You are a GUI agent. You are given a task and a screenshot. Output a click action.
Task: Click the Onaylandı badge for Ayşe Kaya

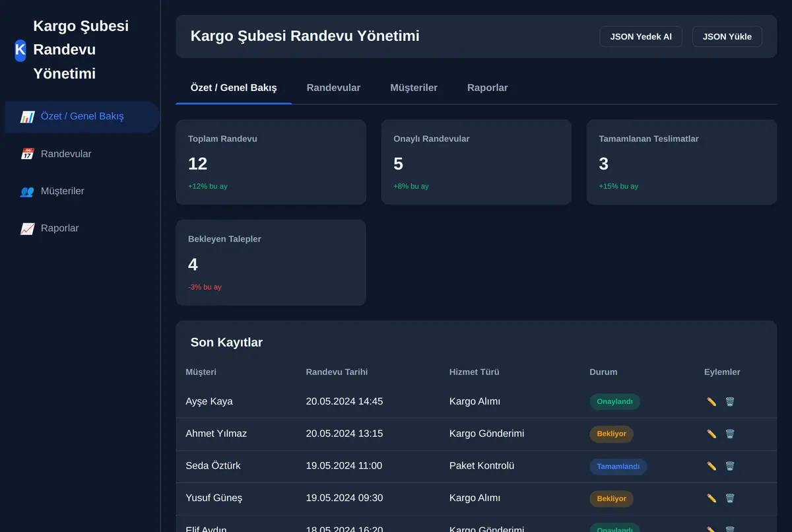[614, 401]
